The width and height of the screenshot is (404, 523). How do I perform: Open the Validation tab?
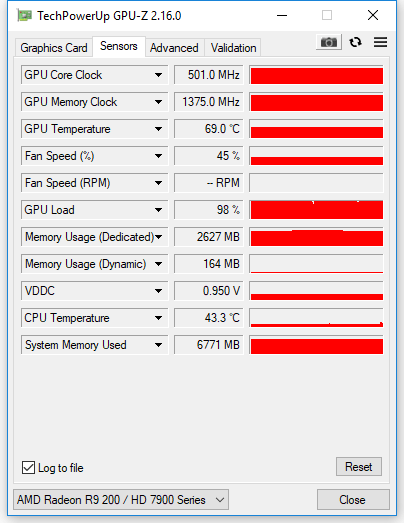click(233, 48)
